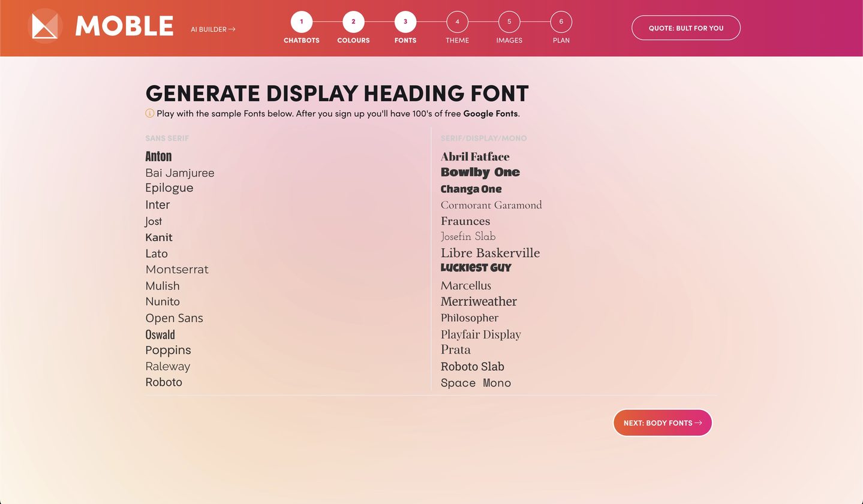Choose Abril Fatface font
The image size is (863, 504).
point(475,157)
